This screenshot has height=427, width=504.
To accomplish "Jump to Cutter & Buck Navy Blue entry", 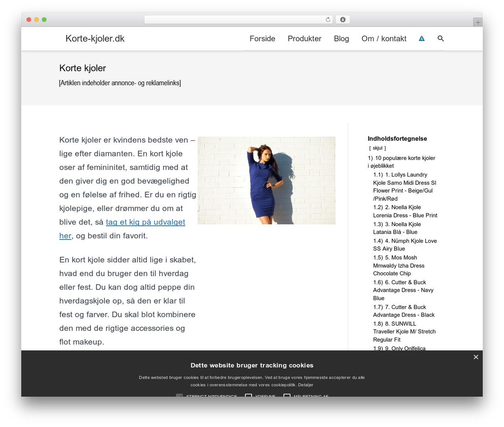I will [403, 290].
